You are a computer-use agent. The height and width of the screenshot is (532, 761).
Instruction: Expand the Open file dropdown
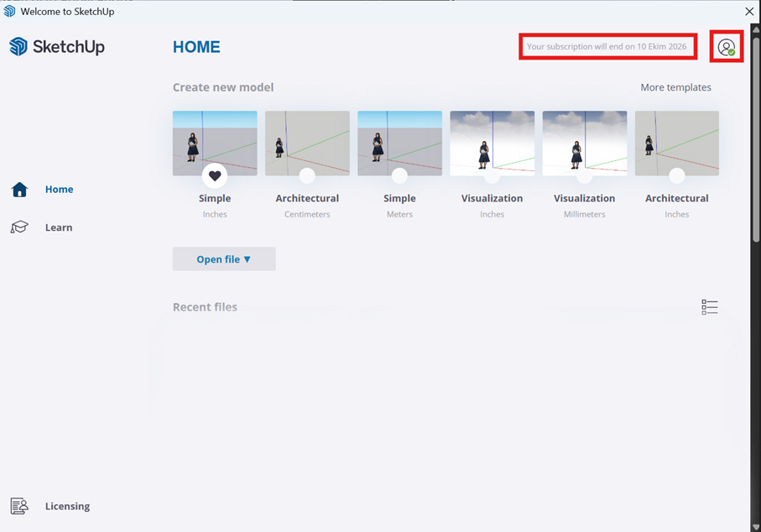click(x=224, y=259)
